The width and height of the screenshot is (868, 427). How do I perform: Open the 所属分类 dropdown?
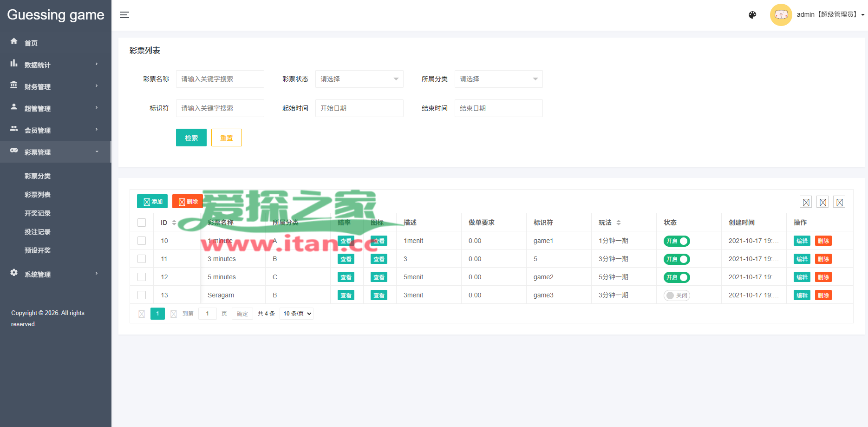click(498, 79)
